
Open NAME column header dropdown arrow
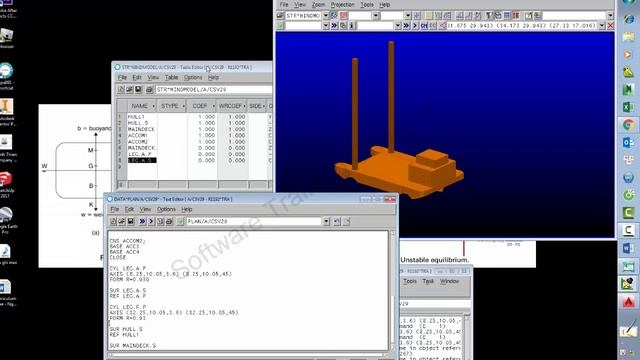pos(153,106)
